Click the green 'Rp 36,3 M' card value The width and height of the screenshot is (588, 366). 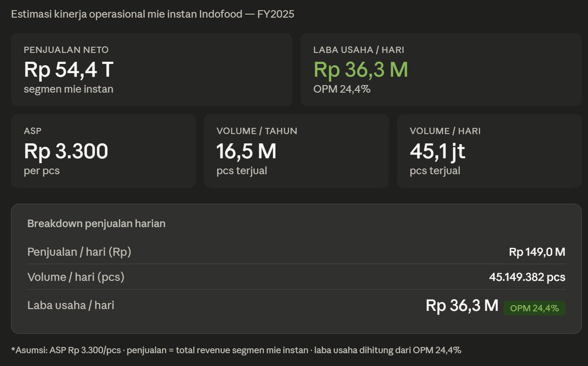click(x=361, y=69)
